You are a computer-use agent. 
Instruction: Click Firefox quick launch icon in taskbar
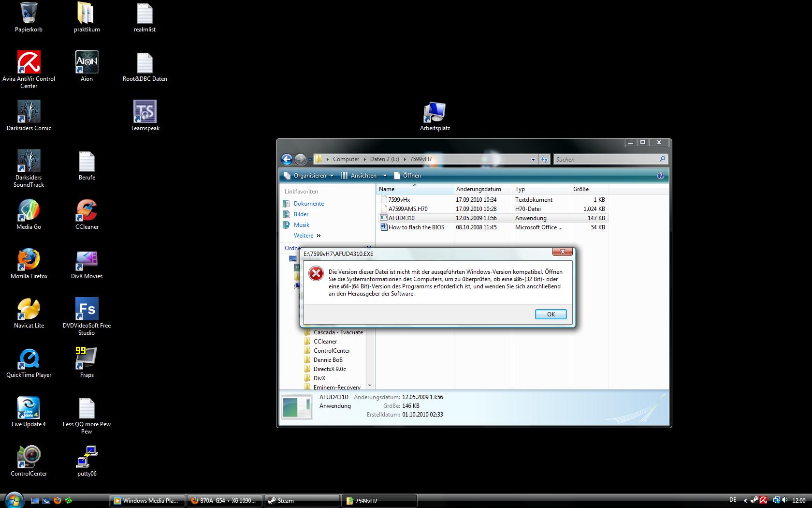tap(58, 501)
